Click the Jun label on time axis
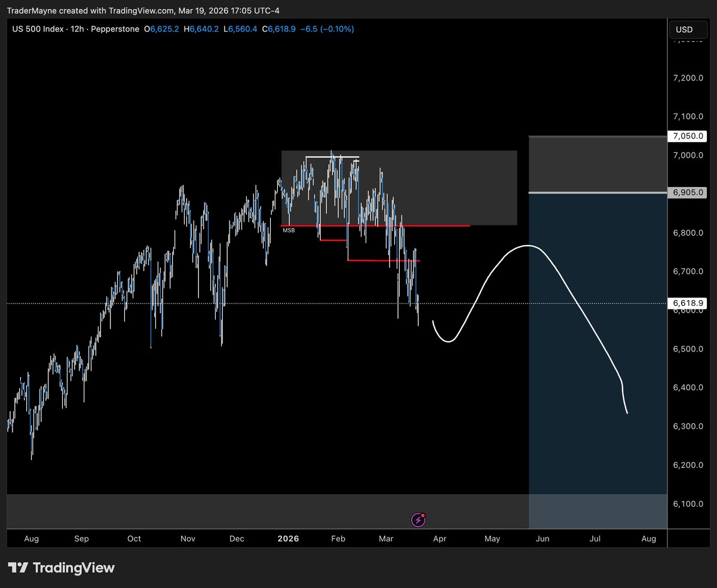The image size is (717, 588). click(x=542, y=538)
